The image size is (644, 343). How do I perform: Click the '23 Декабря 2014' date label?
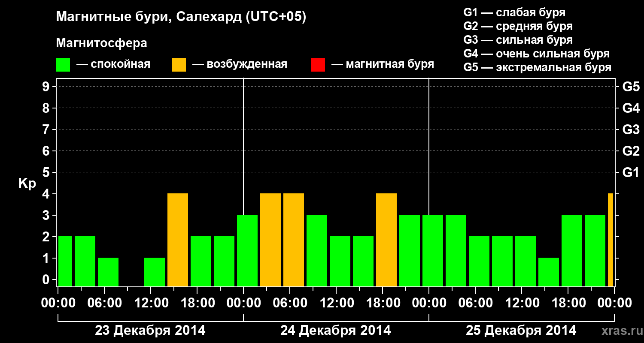(x=150, y=331)
